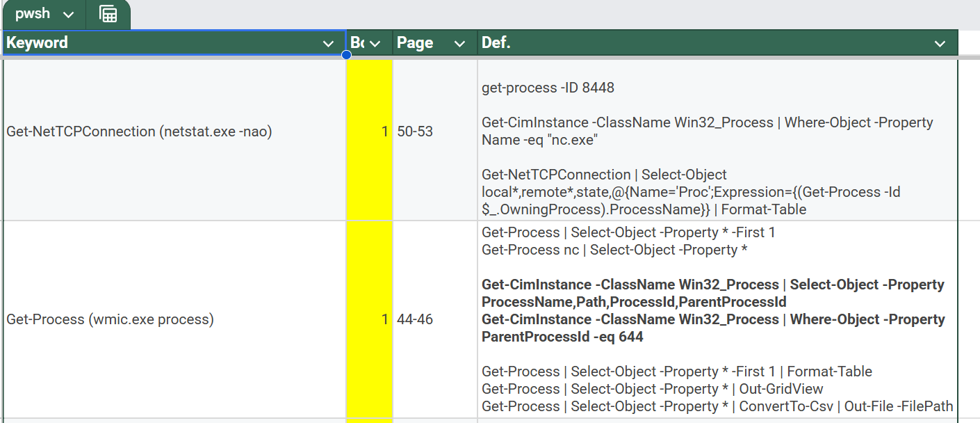980x423 pixels.
Task: Select the Get-Process (wmic.exe process) cell
Action: point(110,319)
